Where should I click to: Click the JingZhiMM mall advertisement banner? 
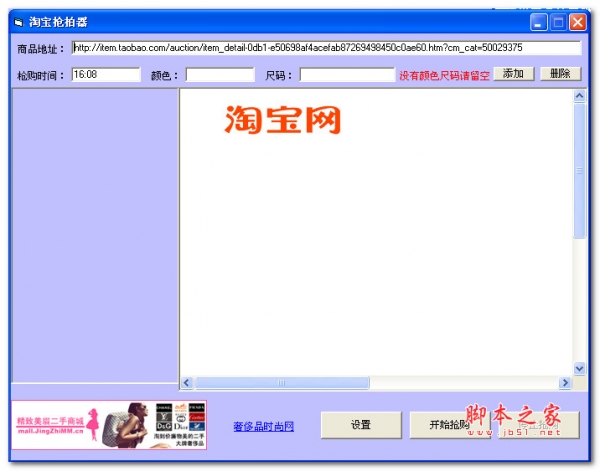point(109,425)
